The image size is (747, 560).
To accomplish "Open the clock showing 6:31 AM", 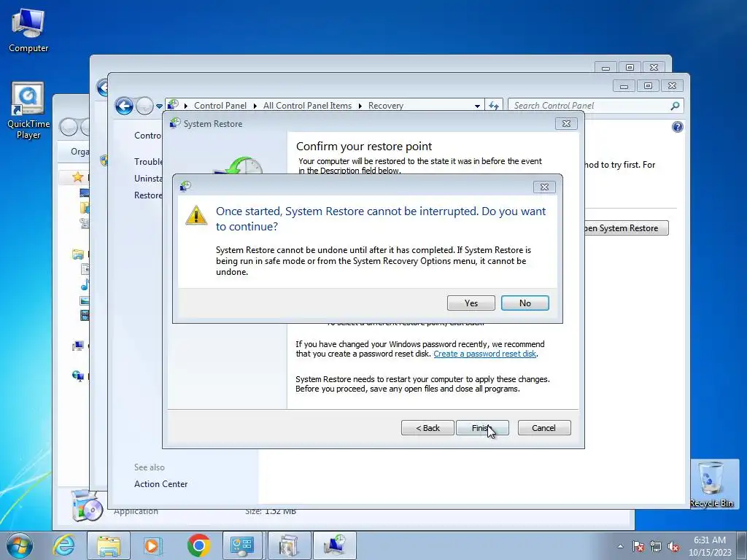I will pos(709,545).
